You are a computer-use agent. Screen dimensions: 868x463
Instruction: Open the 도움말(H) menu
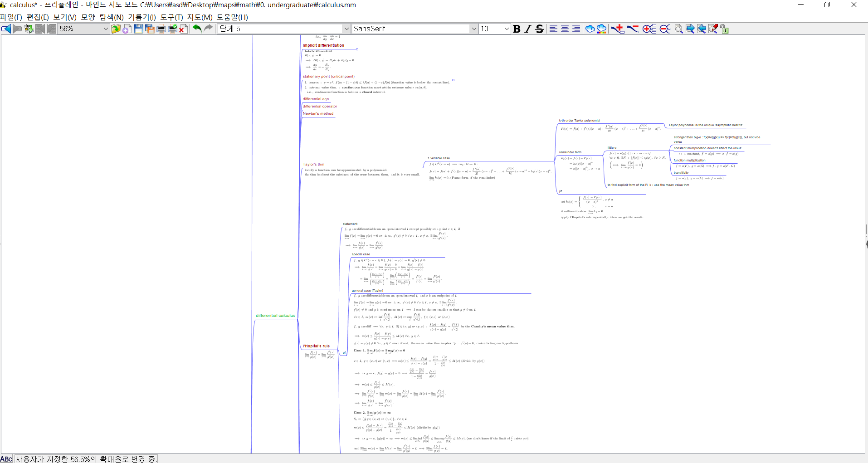click(x=232, y=17)
